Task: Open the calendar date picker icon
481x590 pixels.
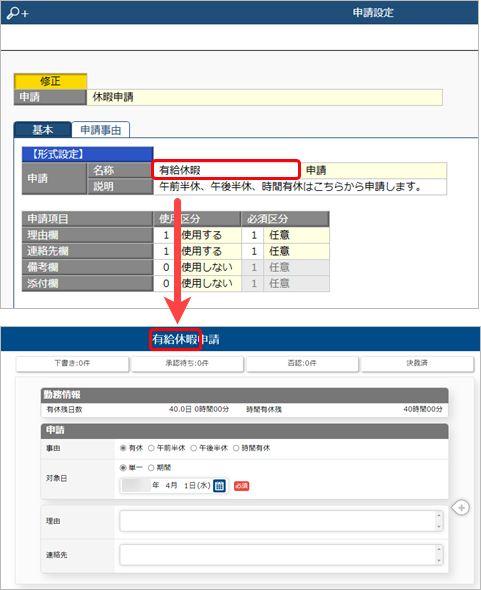Action: 219,486
